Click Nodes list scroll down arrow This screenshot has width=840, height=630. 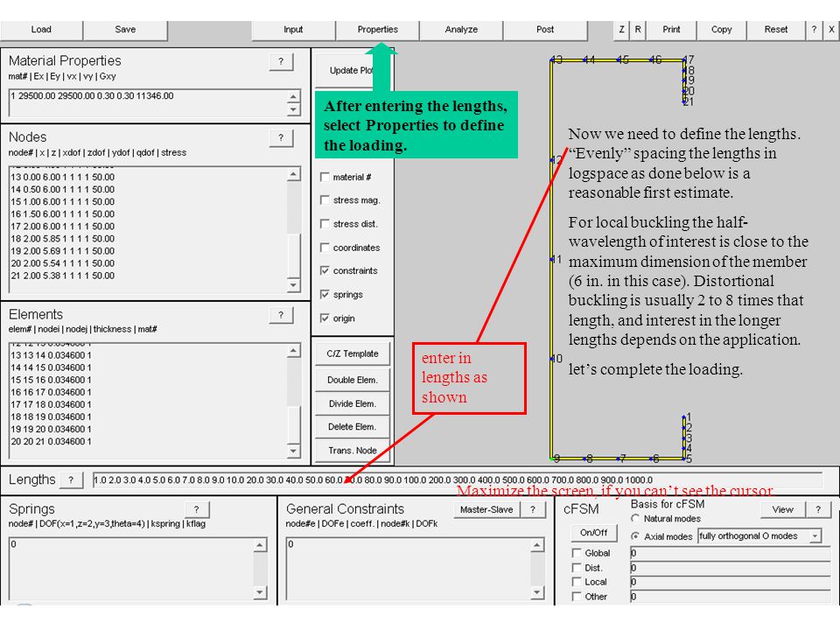[294, 284]
